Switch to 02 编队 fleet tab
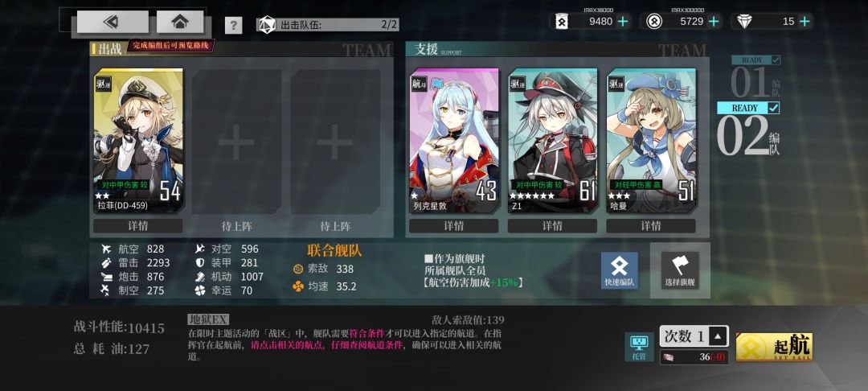The height and width of the screenshot is (391, 868). click(748, 130)
